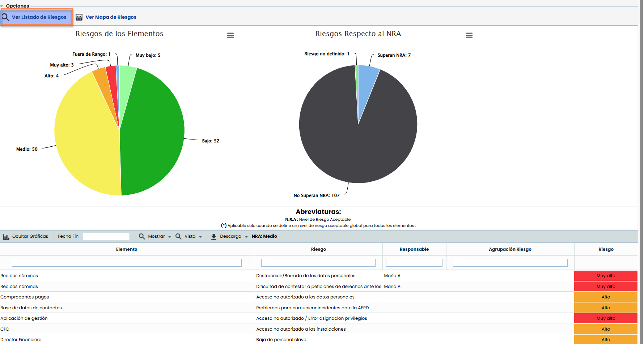Open hamburger menu of Riesgos de los Elementos chart
This screenshot has width=644, height=344.
tap(230, 35)
